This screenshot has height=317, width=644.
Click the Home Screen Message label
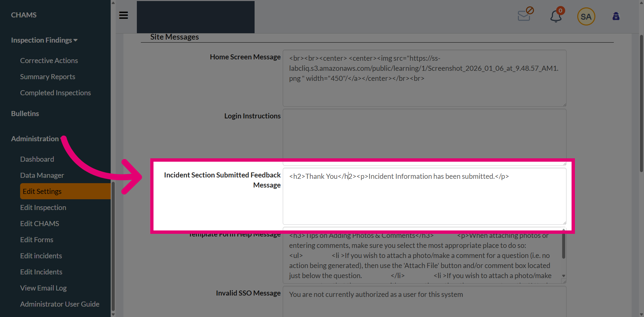(x=245, y=57)
